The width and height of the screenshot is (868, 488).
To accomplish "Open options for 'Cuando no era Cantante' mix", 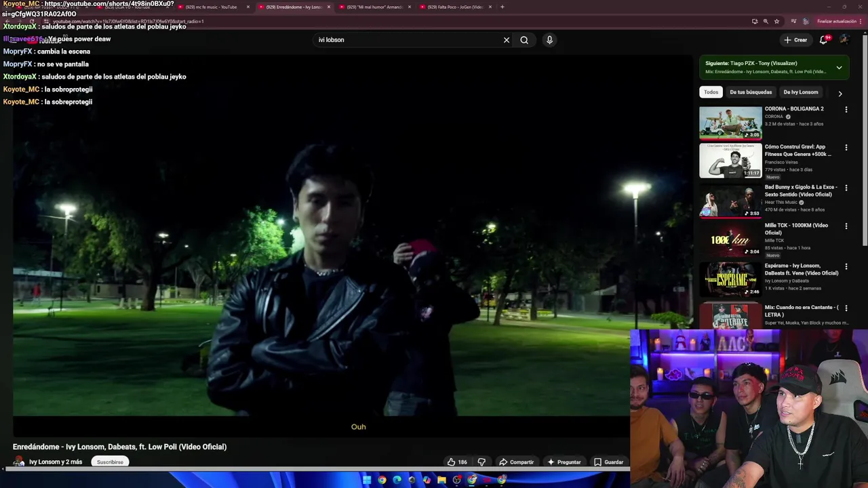I will pyautogui.click(x=846, y=308).
